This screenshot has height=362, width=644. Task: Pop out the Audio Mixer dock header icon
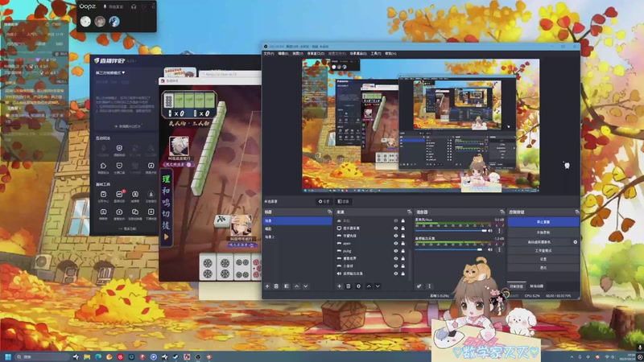coord(502,212)
